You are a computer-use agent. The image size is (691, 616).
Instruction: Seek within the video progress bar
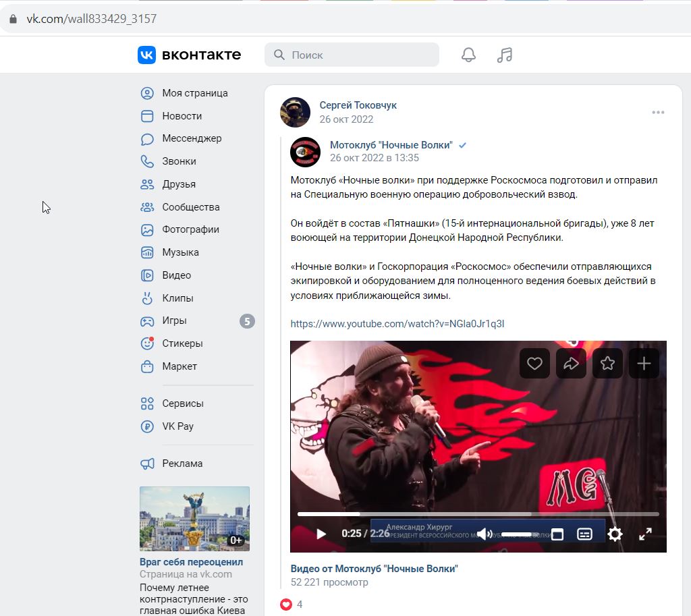[x=478, y=514]
